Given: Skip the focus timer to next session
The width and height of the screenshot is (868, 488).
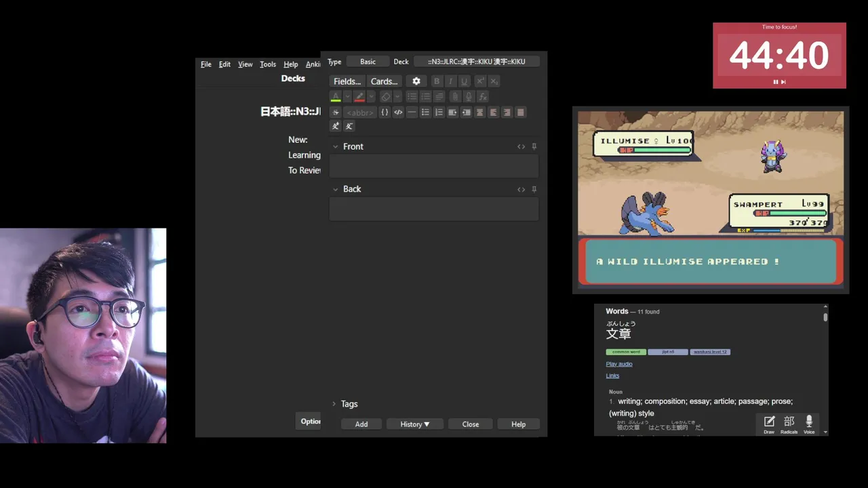Looking at the screenshot, I should [x=783, y=81].
